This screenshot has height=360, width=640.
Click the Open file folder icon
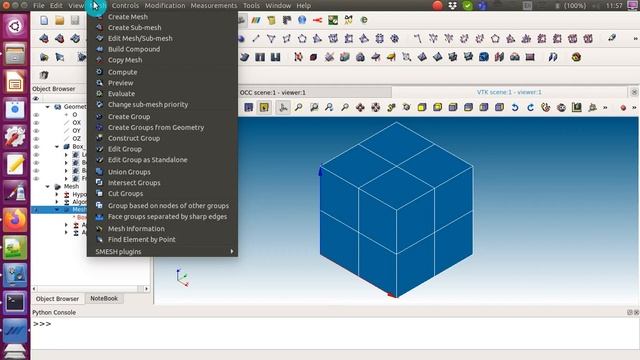click(x=60, y=20)
